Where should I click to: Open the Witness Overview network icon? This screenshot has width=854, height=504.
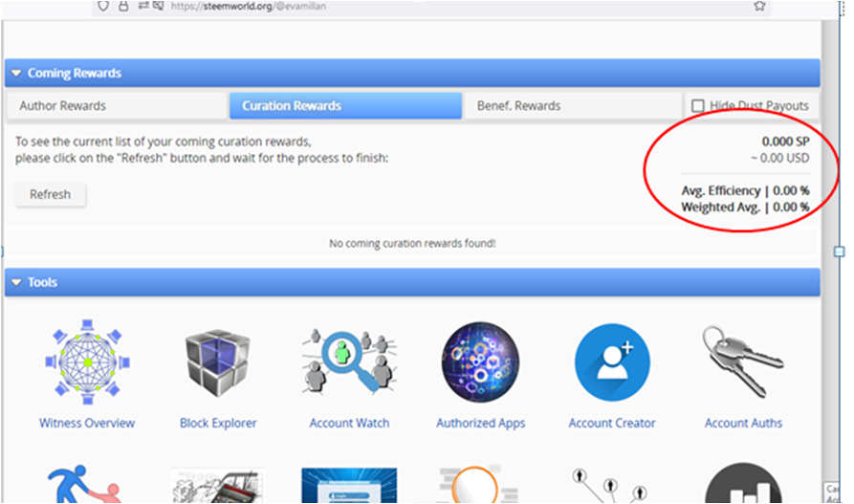point(87,362)
